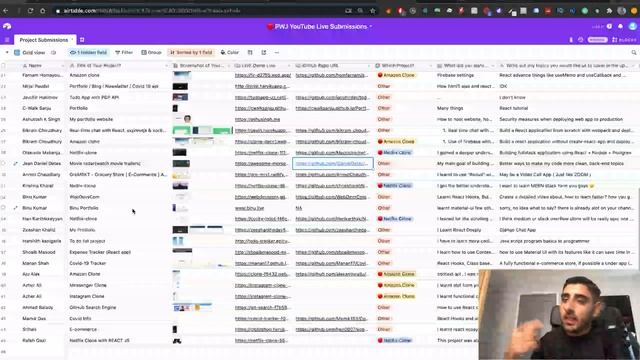The height and width of the screenshot is (360, 640).
Task: Toggle the 1 hidden field visibility control
Action: coord(88,52)
